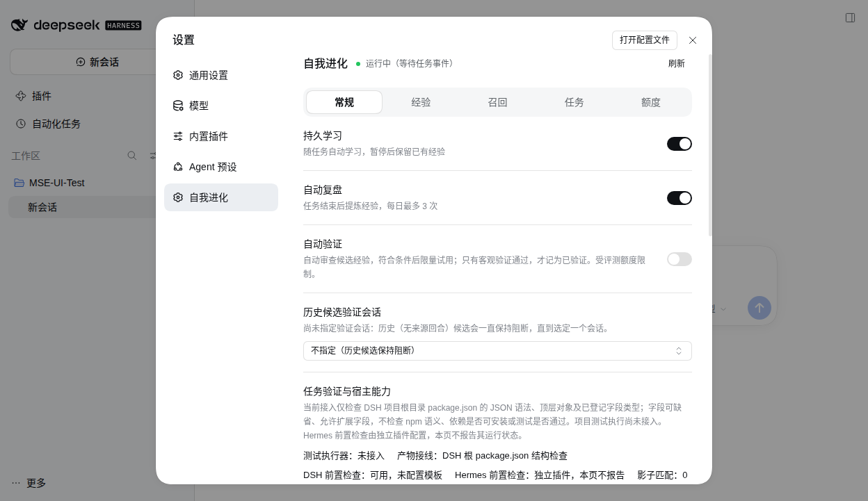
Task: Click the 设置 dialog title
Action: pos(184,40)
